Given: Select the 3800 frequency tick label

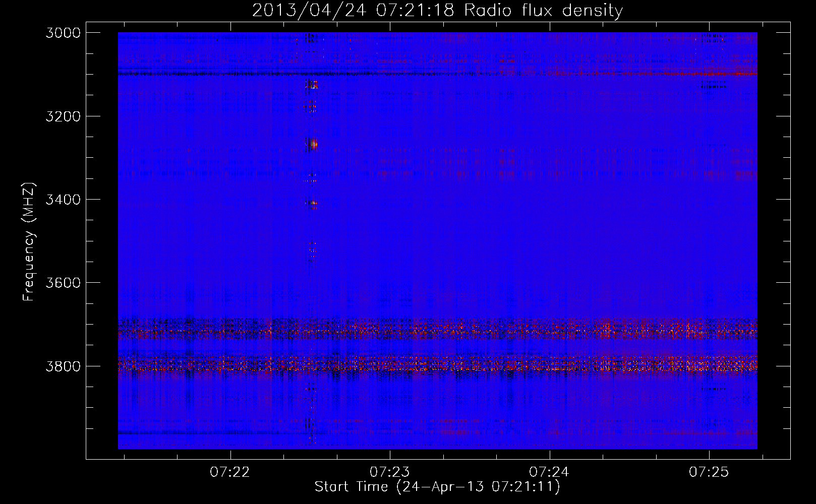Looking at the screenshot, I should click(x=63, y=366).
